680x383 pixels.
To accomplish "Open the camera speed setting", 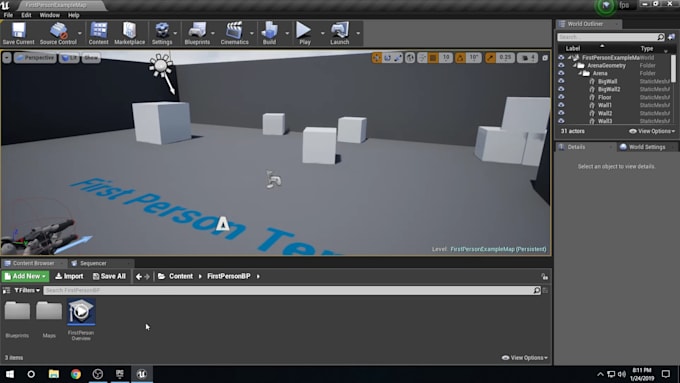I will pos(528,58).
